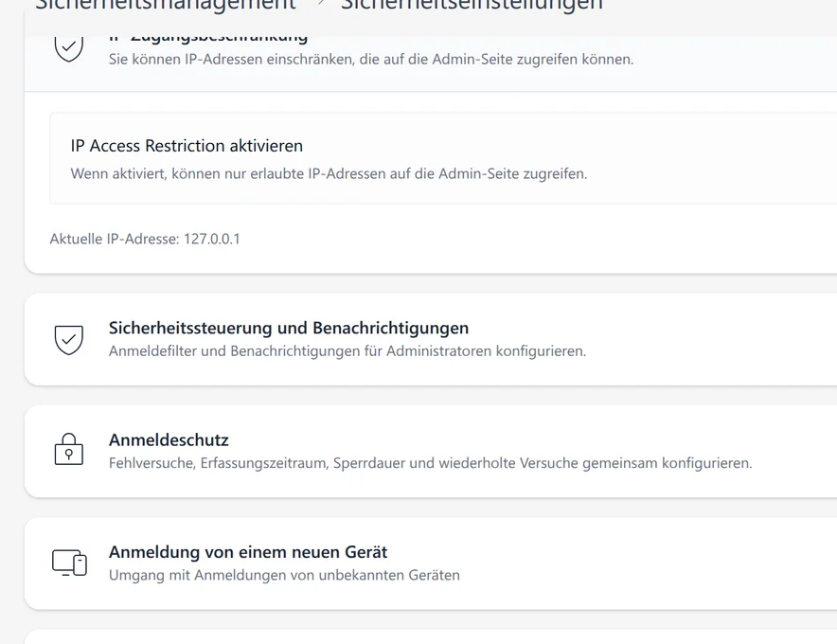Click 'Sie können IP-Adressen einschränken' description text
Viewport: 837px width, 644px height.
(x=371, y=60)
